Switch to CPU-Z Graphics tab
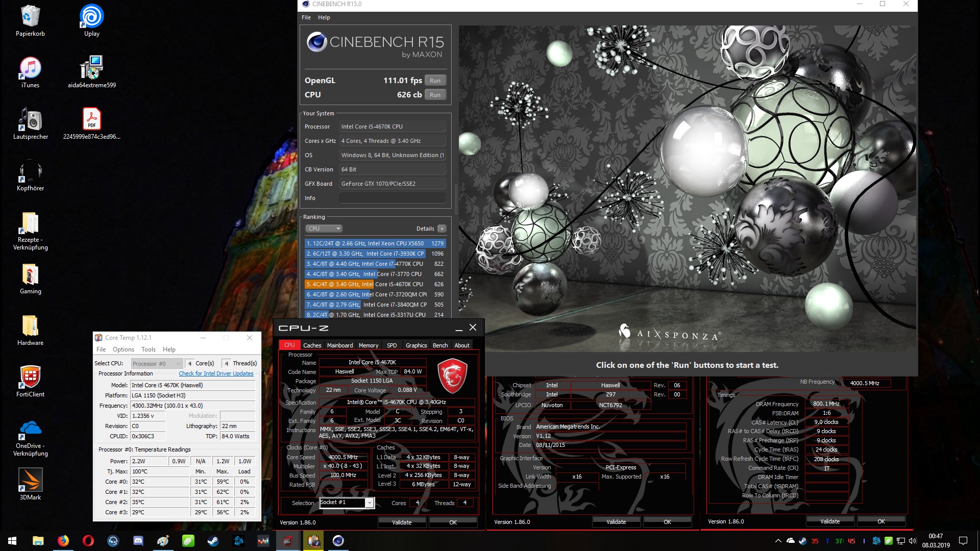The height and width of the screenshot is (551, 980). coord(416,345)
